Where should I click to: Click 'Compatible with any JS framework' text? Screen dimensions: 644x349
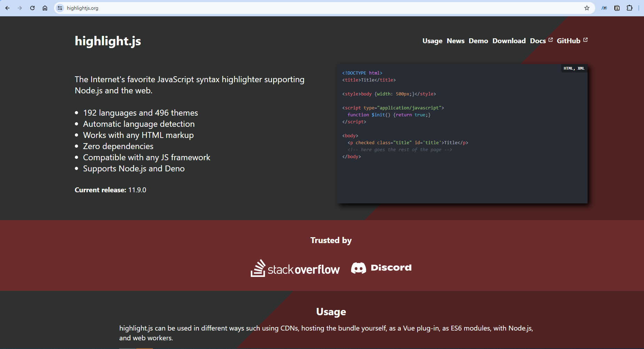pyautogui.click(x=147, y=157)
